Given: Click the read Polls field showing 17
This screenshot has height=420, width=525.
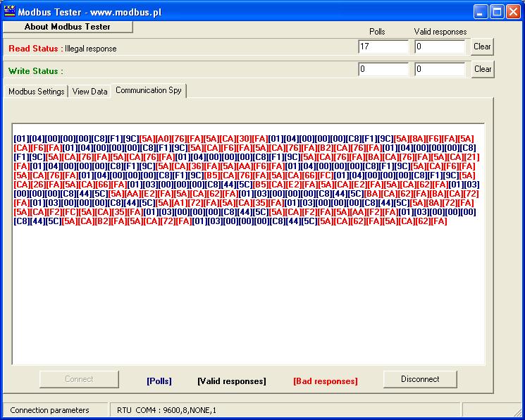Looking at the screenshot, I should click(383, 47).
